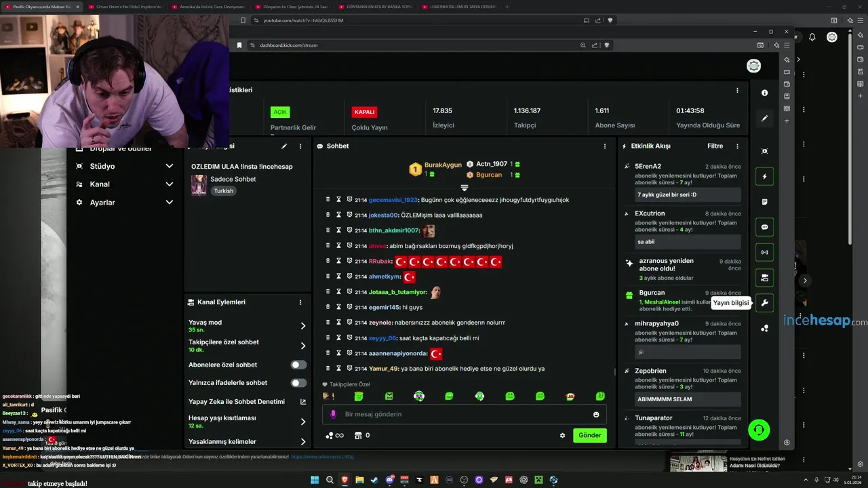The width and height of the screenshot is (868, 488).
Task: Toggle the lightning activity feed sidebar icon
Action: pyautogui.click(x=764, y=176)
